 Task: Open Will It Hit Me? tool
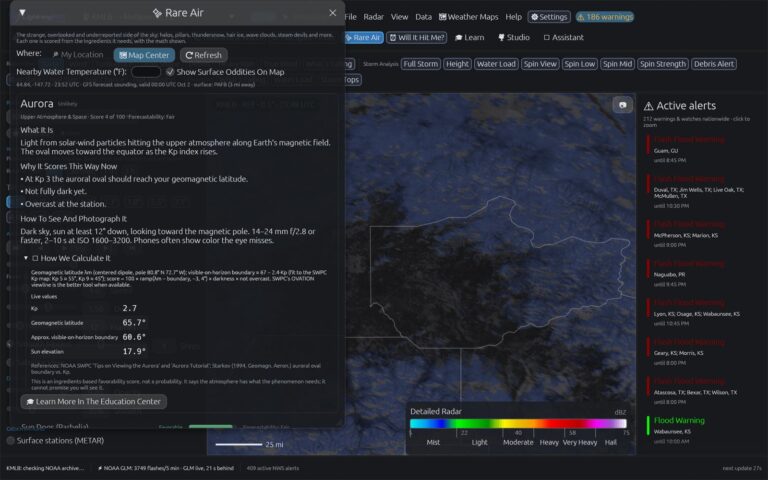pos(417,37)
